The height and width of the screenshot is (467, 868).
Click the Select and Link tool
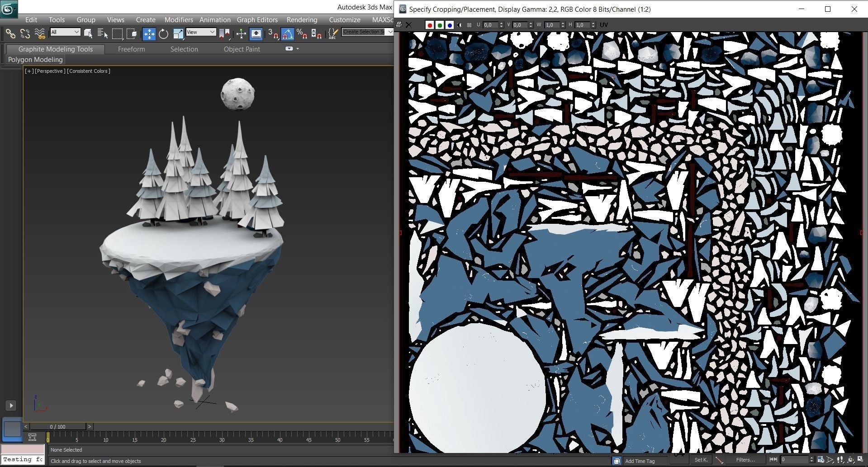point(10,33)
